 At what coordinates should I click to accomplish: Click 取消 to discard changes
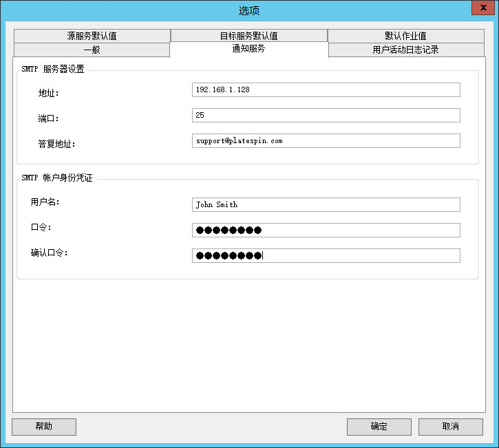click(x=450, y=427)
